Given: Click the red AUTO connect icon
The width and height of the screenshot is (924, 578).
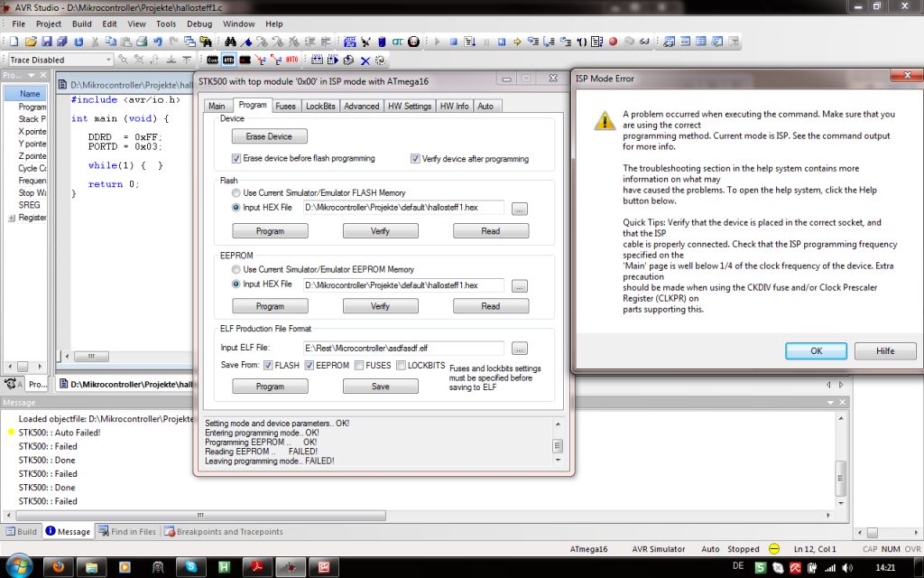Looking at the screenshot, I should (x=291, y=60).
